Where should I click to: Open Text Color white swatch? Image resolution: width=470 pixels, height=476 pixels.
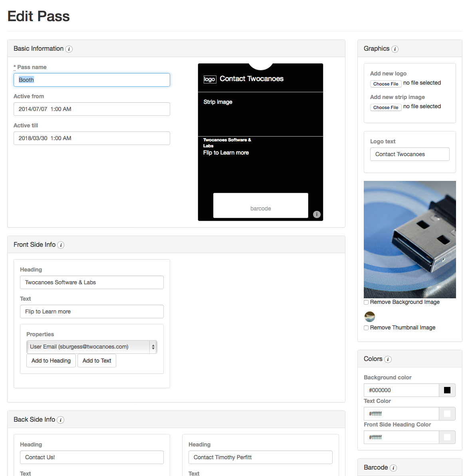click(x=447, y=414)
